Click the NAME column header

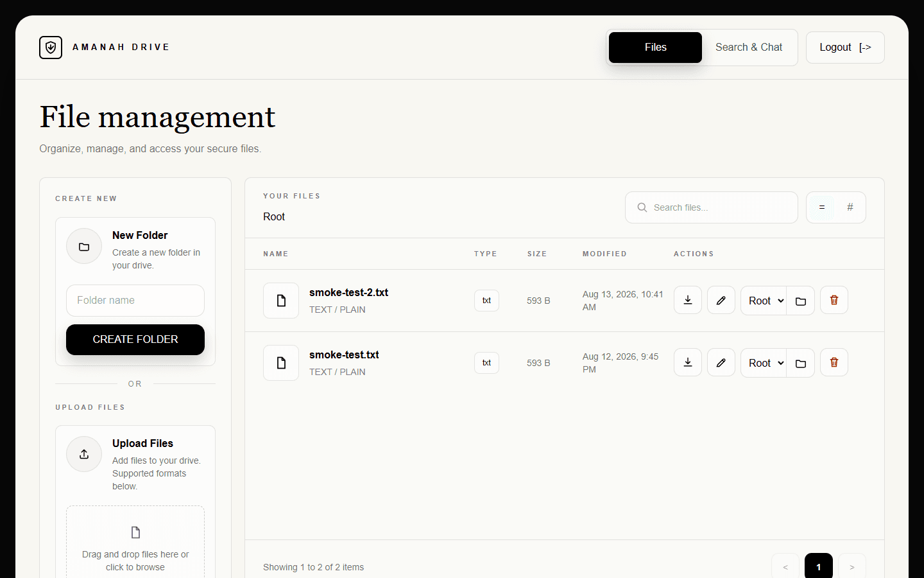coord(276,254)
